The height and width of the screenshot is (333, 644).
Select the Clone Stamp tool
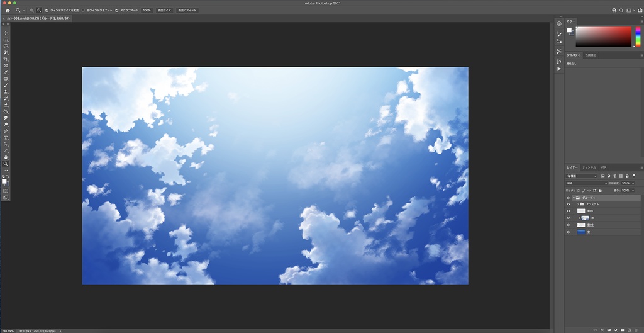(6, 92)
